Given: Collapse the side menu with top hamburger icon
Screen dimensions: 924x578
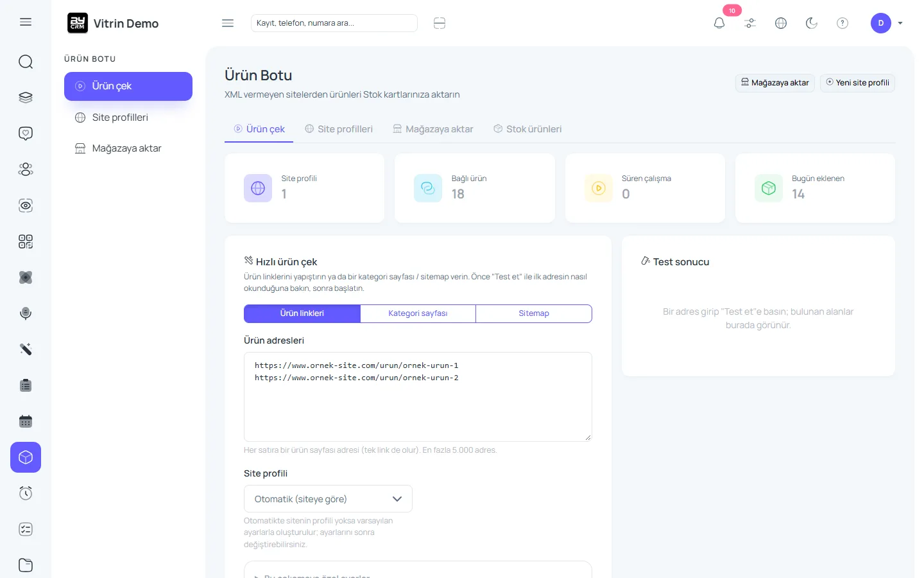Looking at the screenshot, I should tap(228, 23).
